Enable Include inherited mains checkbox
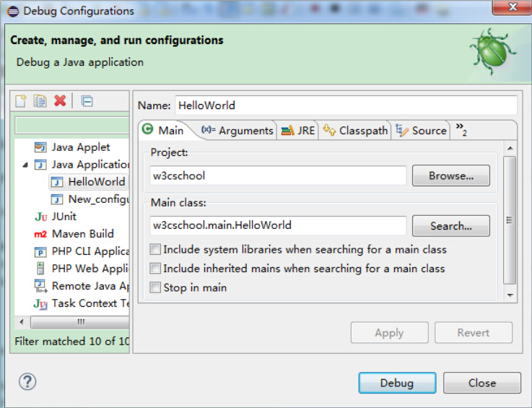This screenshot has height=408, width=532. (155, 269)
